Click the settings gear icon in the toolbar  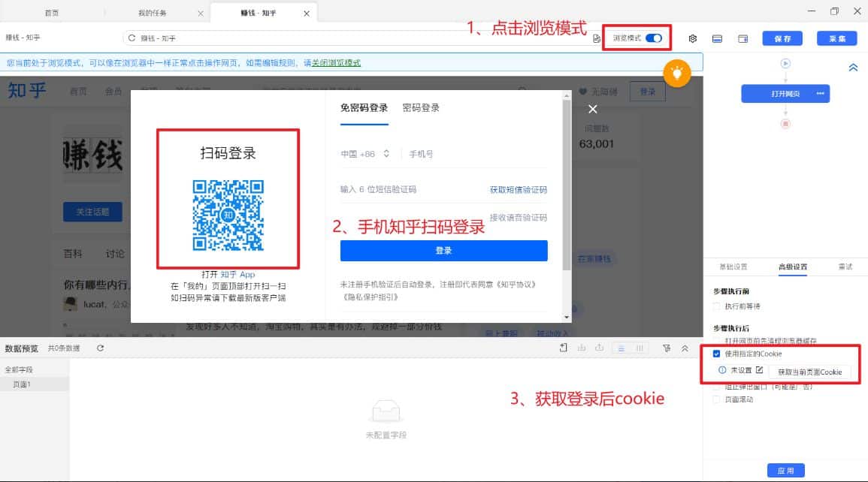point(692,38)
